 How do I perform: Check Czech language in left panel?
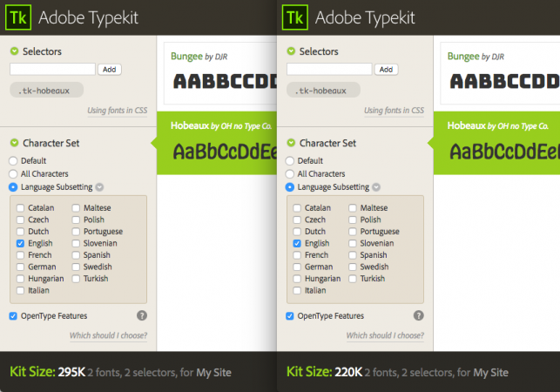point(20,220)
